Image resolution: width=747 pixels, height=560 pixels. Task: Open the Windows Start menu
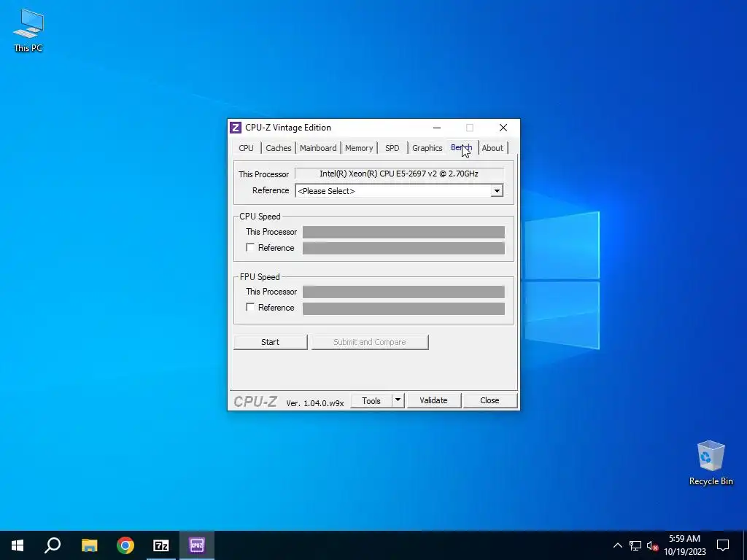click(x=18, y=545)
